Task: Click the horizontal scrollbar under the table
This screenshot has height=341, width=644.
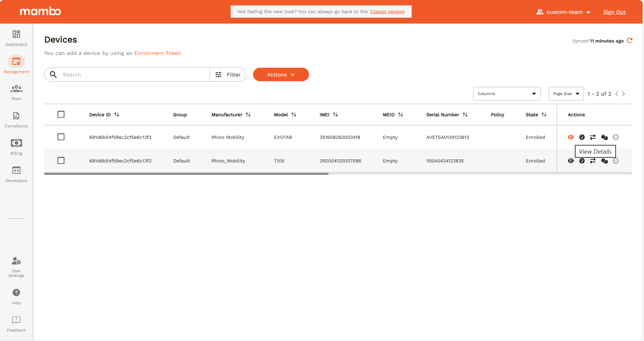Action: (x=186, y=174)
